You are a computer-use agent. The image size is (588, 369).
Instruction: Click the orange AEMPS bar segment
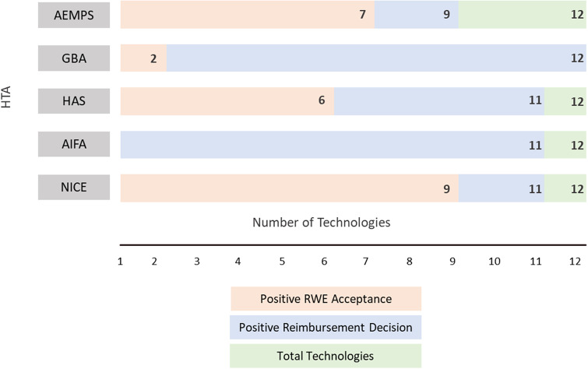point(247,14)
